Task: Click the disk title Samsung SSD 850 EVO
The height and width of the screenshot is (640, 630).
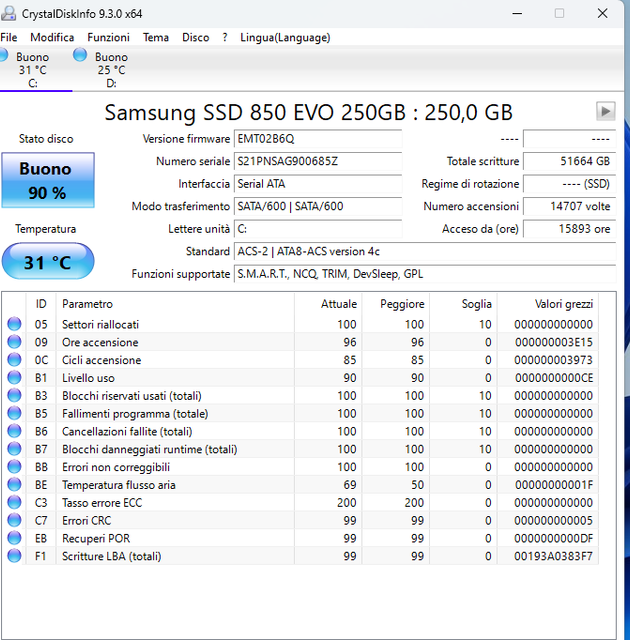Action: [x=308, y=112]
